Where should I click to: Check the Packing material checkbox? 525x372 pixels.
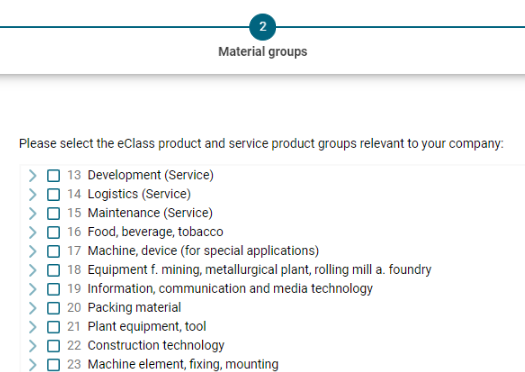(x=54, y=308)
